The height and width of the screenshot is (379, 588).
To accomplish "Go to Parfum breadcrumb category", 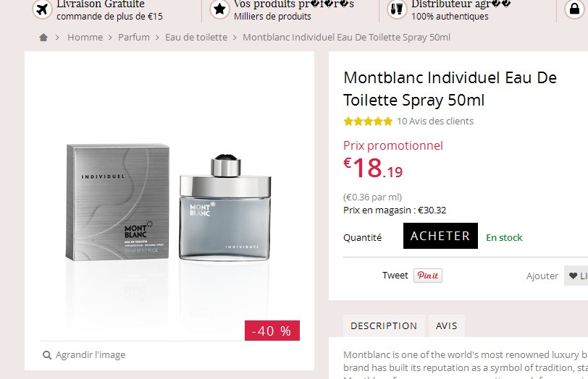I will (134, 38).
